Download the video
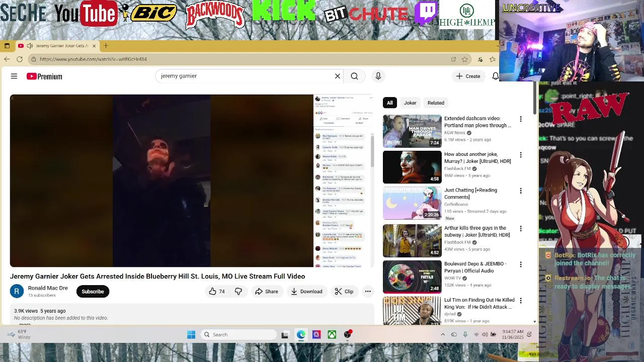644x362 pixels. pyautogui.click(x=306, y=292)
